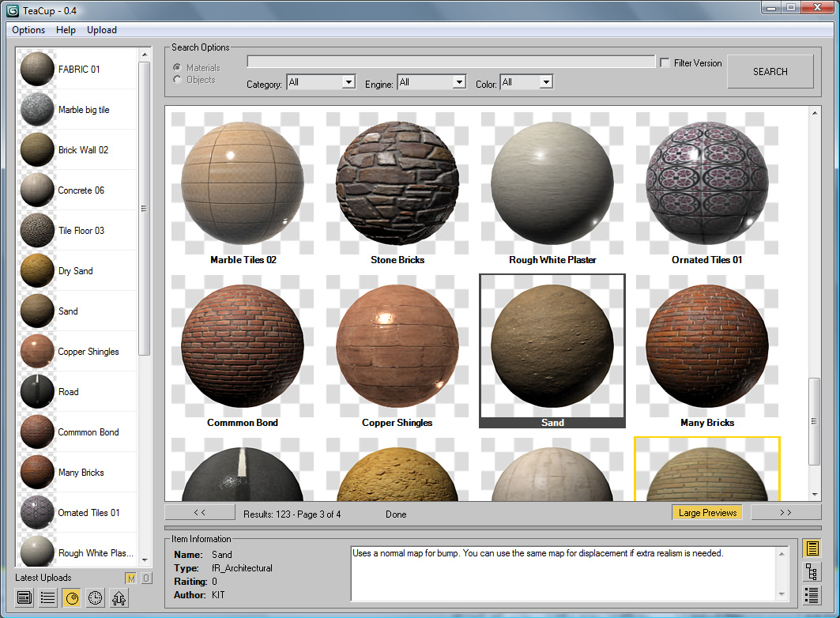
Task: Toggle the O objects button beside Latest Uploads
Action: pyautogui.click(x=146, y=578)
